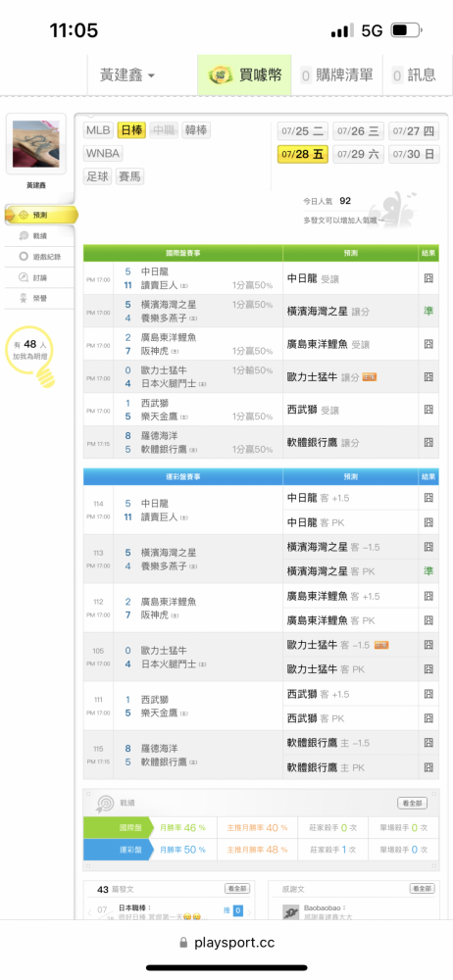
Task: Click the 推 recommend button on post
Action: tap(233, 910)
